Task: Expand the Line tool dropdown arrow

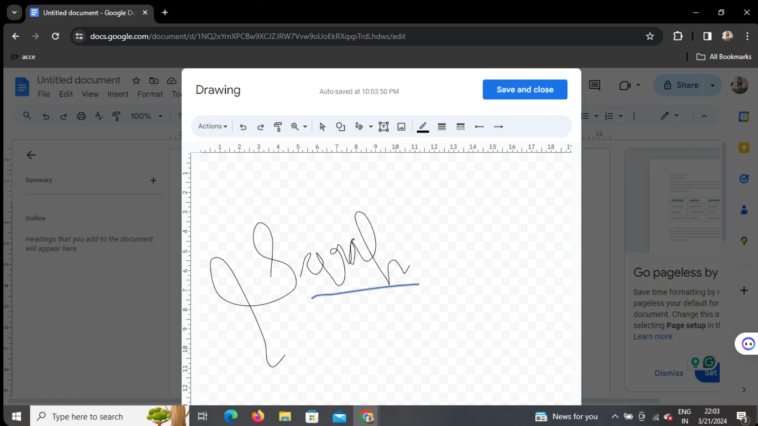Action: click(x=370, y=127)
